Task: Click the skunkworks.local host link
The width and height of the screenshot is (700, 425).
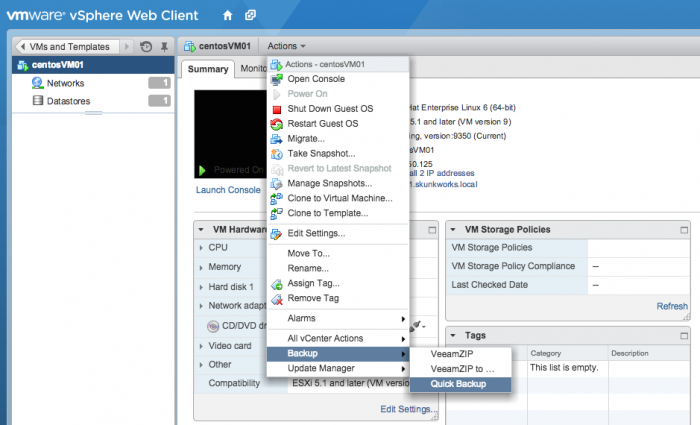Action: point(443,184)
